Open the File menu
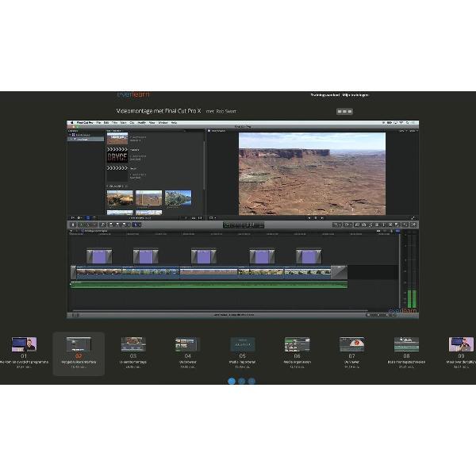476x476 pixels. click(98, 123)
